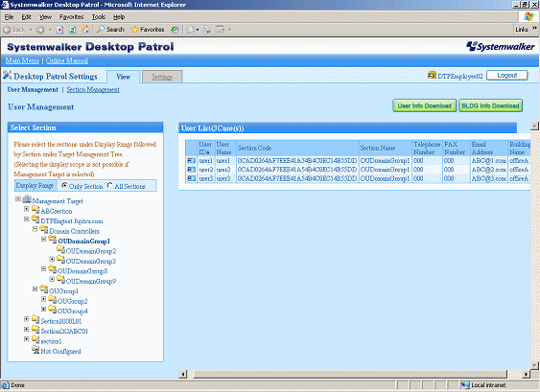Open the Search pane from toolbar
This screenshot has width=540, height=392.
pos(110,30)
